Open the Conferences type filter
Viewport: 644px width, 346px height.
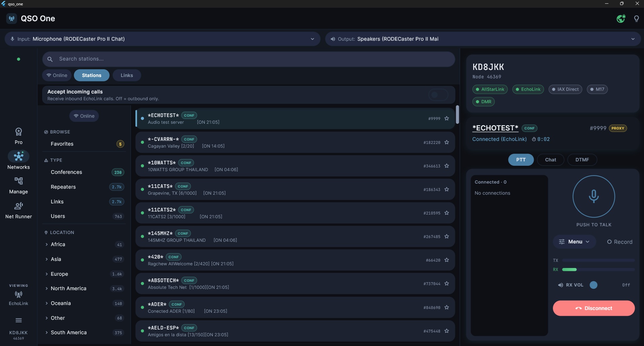[84, 172]
